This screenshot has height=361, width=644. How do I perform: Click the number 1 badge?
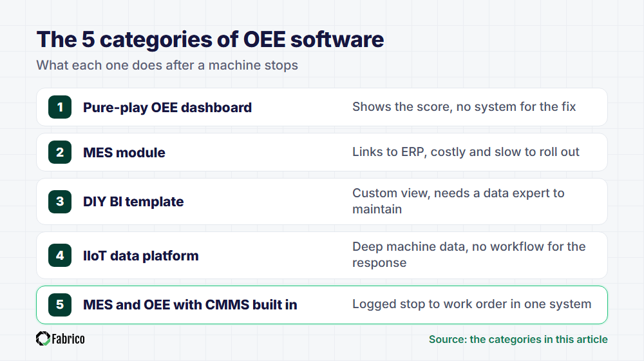coord(60,107)
